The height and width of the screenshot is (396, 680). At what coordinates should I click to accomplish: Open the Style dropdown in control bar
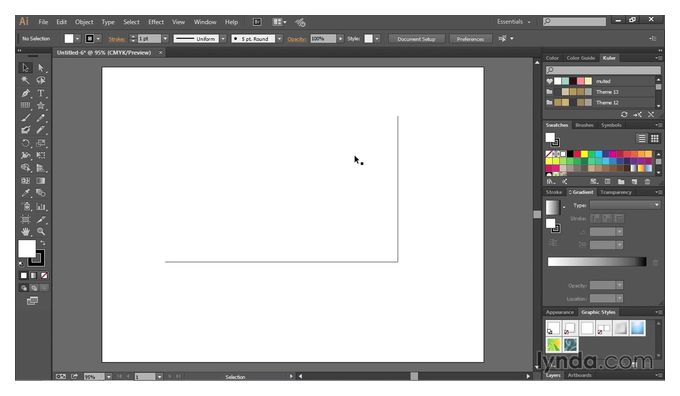click(377, 39)
